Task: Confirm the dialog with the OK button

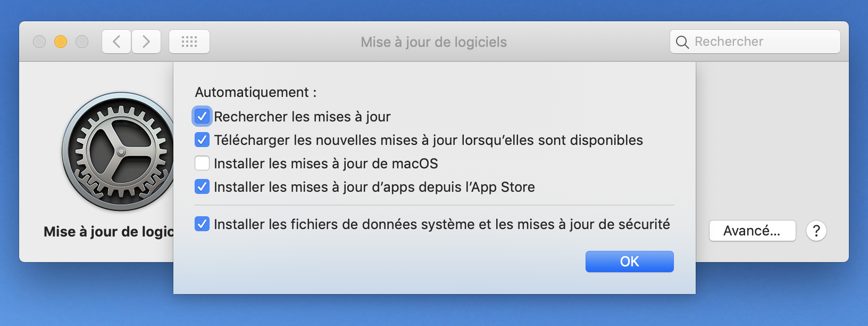Action: tap(629, 262)
